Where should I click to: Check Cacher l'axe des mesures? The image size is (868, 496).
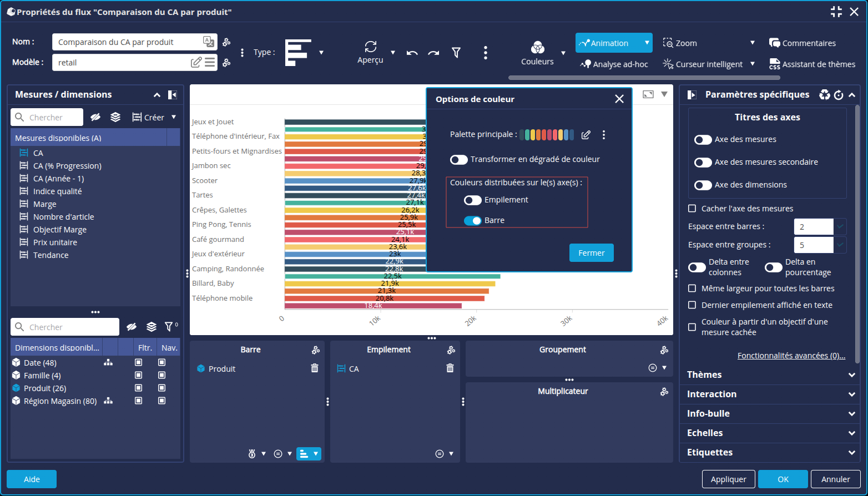[x=692, y=209]
